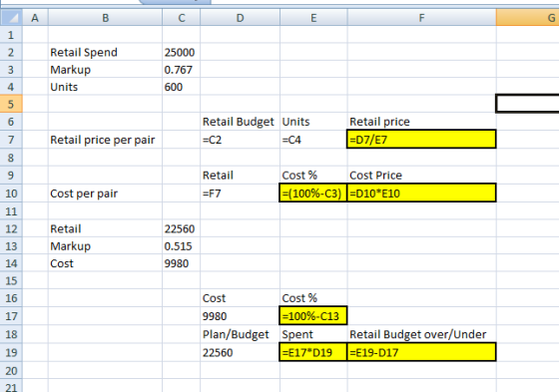This screenshot has height=392, width=559.
Task: Click cell with formula =F7
Action: tap(241, 194)
